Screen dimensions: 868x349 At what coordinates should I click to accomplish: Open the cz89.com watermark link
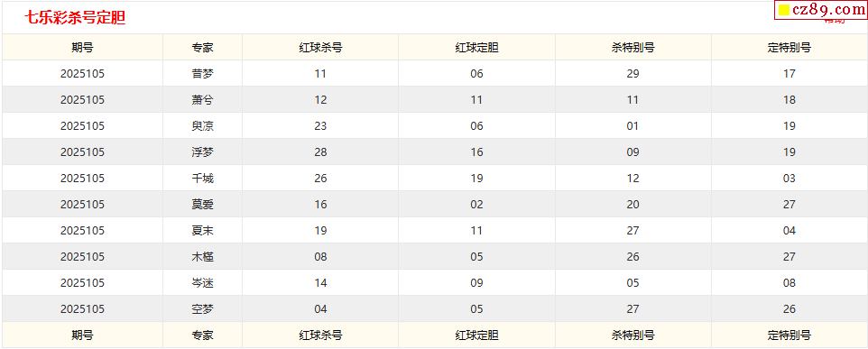(821, 10)
